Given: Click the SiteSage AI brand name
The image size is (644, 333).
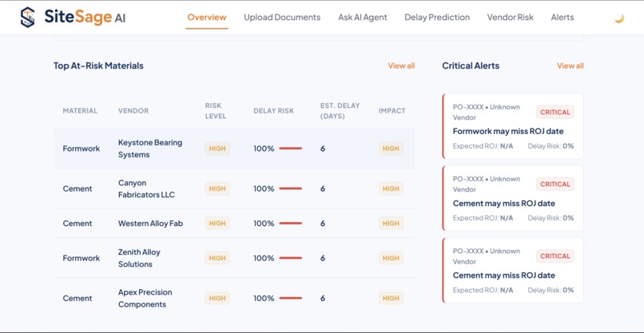Looking at the screenshot, I should click(85, 18).
